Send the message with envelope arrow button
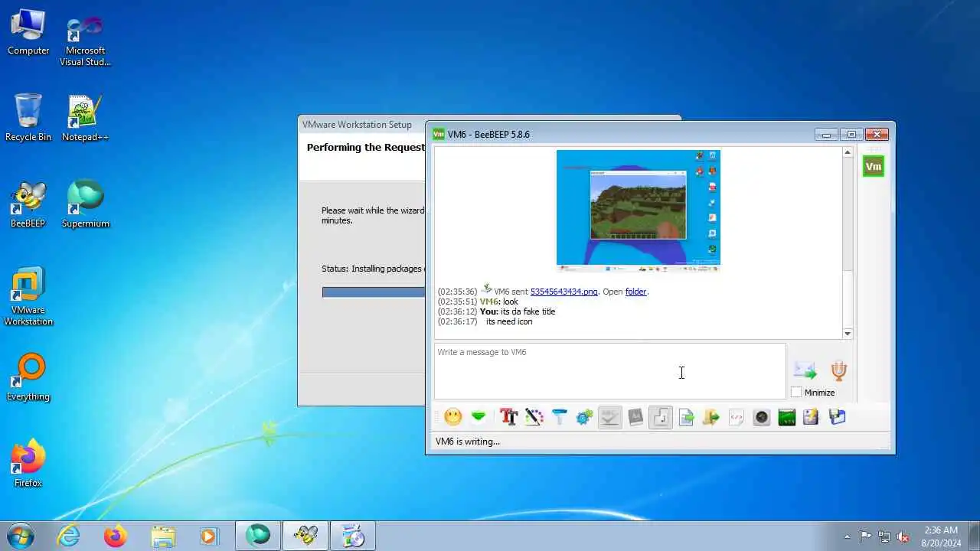 (x=805, y=371)
